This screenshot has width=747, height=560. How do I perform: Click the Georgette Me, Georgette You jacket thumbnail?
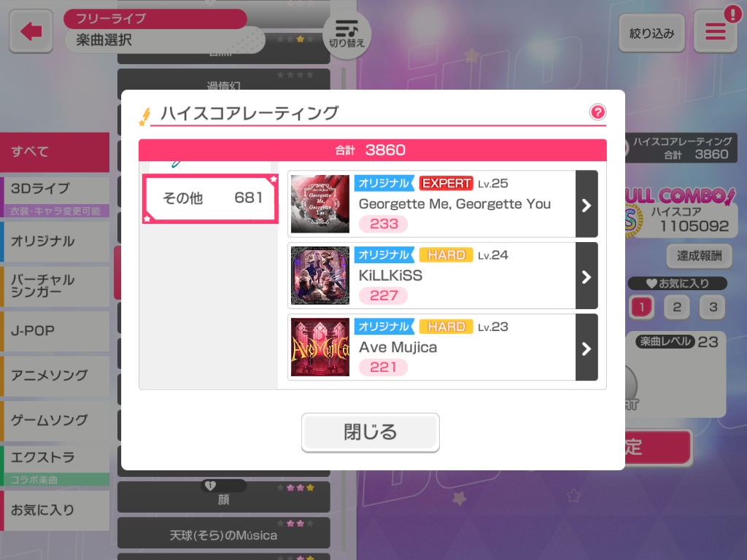320,204
